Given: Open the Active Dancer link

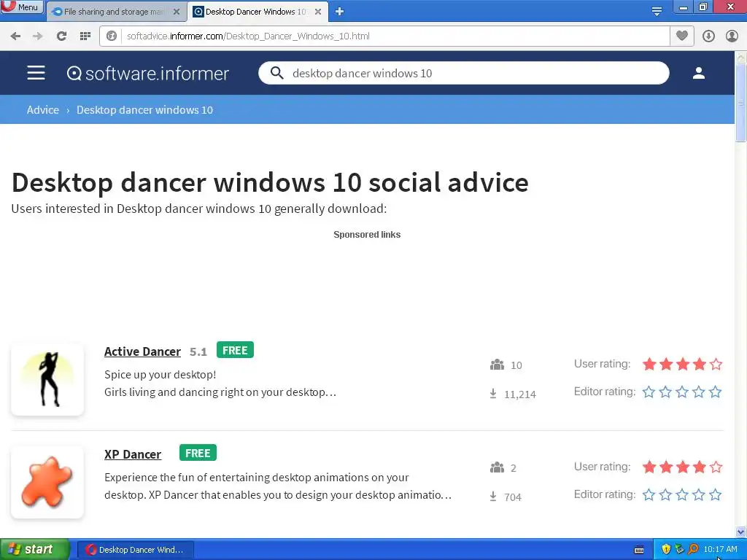Looking at the screenshot, I should 142,351.
